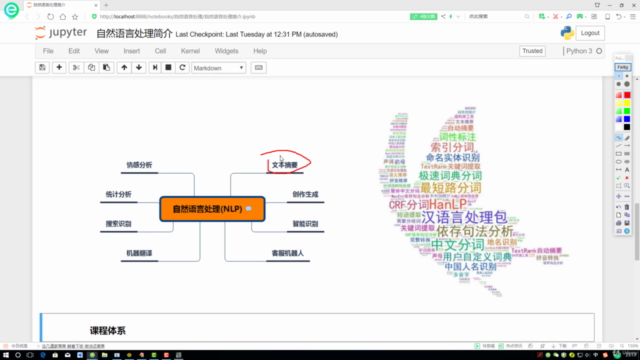The image size is (640, 360).
Task: Click the Logout button
Action: pyautogui.click(x=590, y=33)
